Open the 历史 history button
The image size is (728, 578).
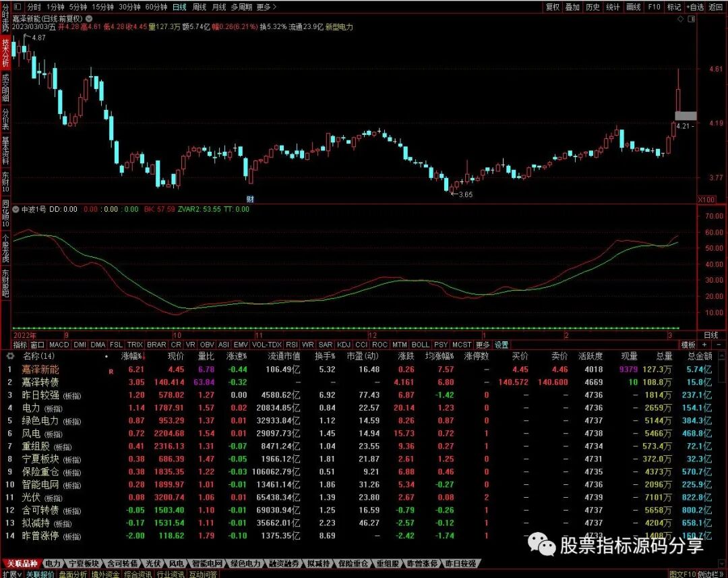(593, 7)
